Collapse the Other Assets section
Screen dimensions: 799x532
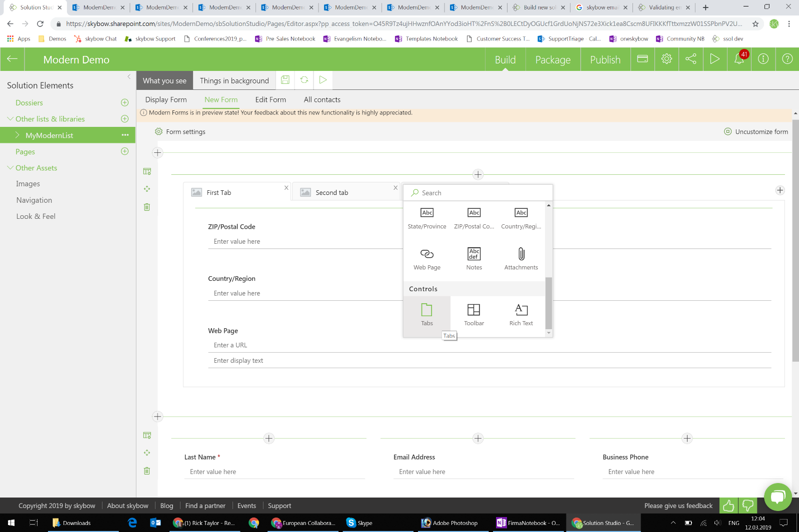(10, 168)
